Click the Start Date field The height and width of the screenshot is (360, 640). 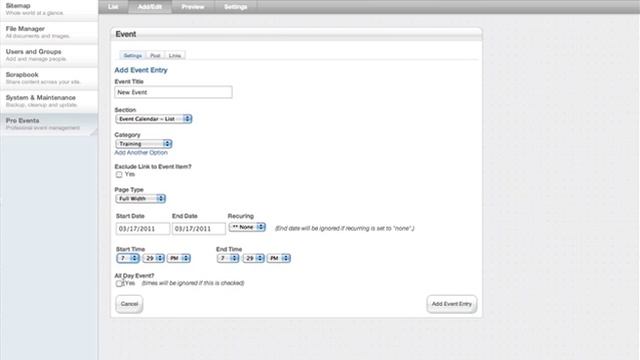click(x=143, y=229)
